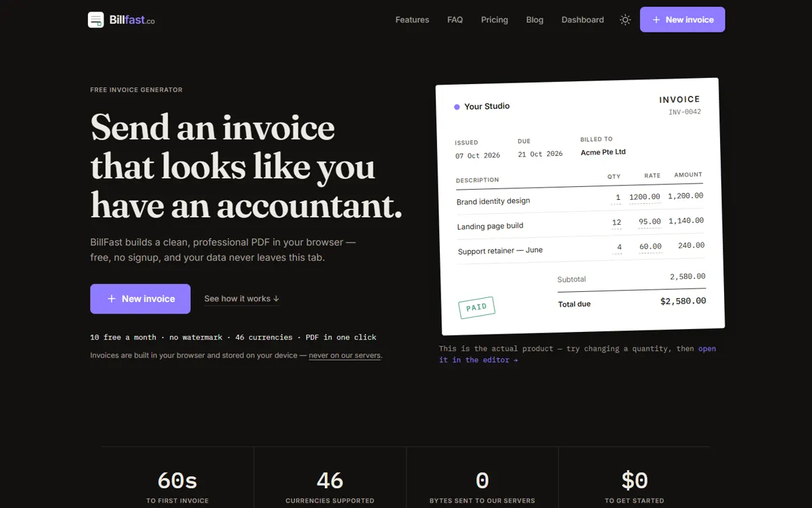Follow the See how it works link
This screenshot has width=812, height=508.
coord(242,299)
